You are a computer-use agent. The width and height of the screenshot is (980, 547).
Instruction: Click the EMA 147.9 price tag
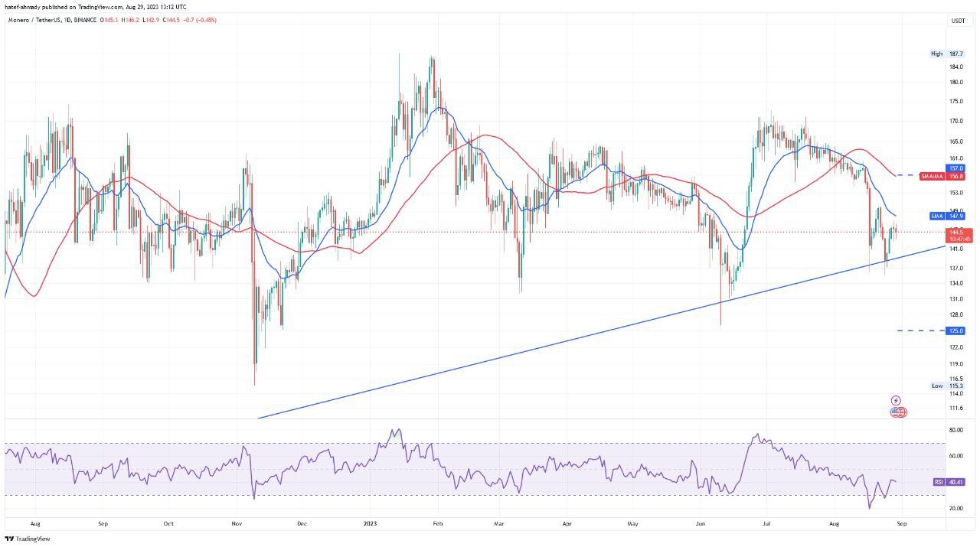947,216
